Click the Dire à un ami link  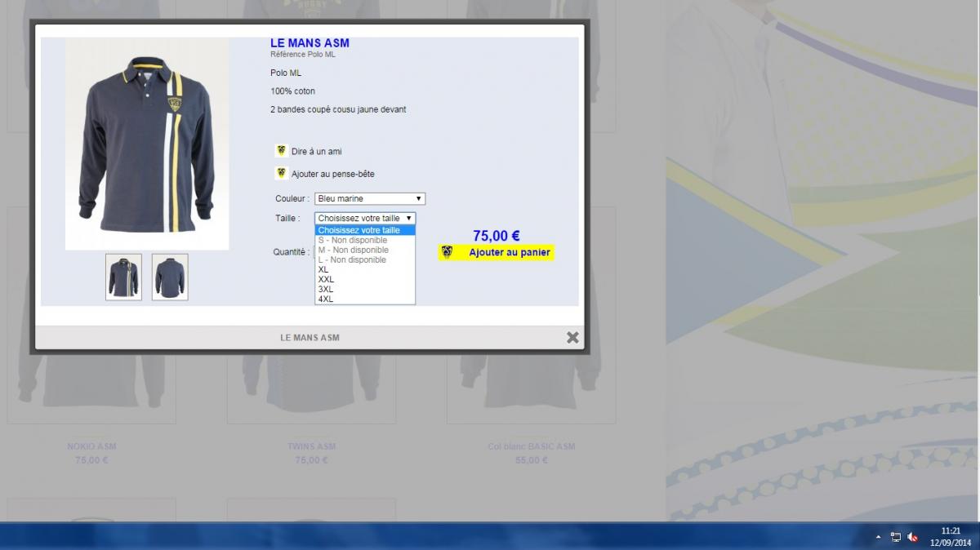coord(317,152)
